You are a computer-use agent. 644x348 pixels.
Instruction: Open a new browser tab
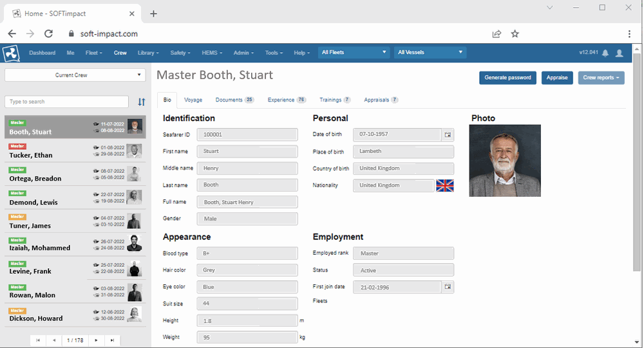coord(153,14)
